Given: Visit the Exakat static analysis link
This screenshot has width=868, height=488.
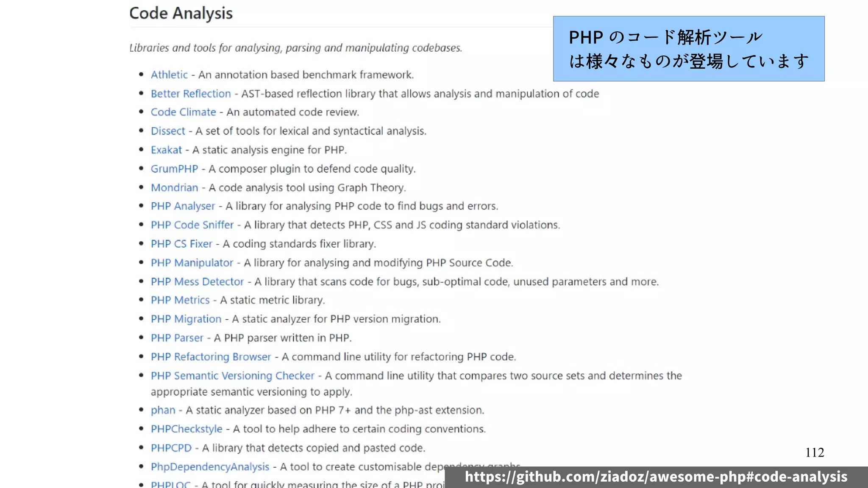Looking at the screenshot, I should click(166, 150).
